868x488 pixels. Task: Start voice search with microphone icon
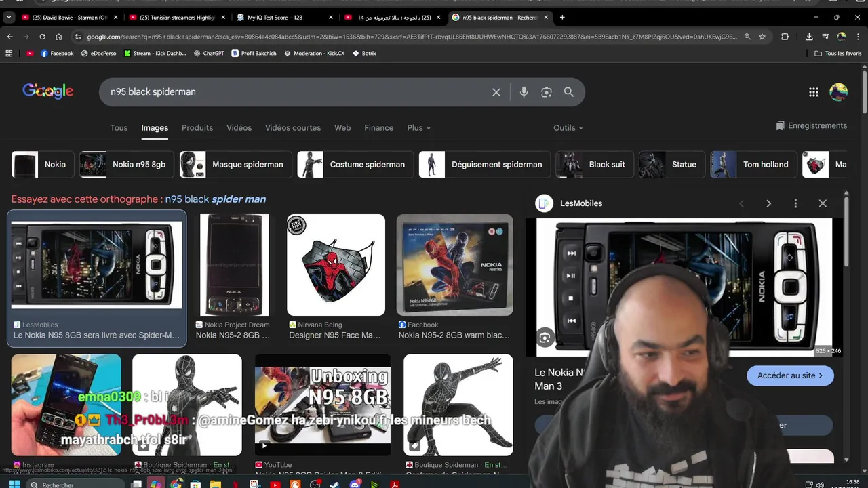point(524,92)
